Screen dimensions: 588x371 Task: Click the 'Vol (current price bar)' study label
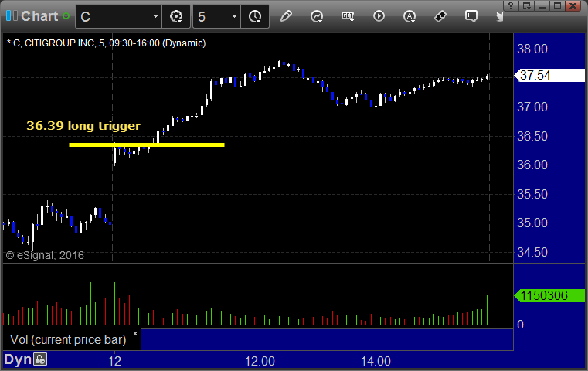(x=68, y=340)
